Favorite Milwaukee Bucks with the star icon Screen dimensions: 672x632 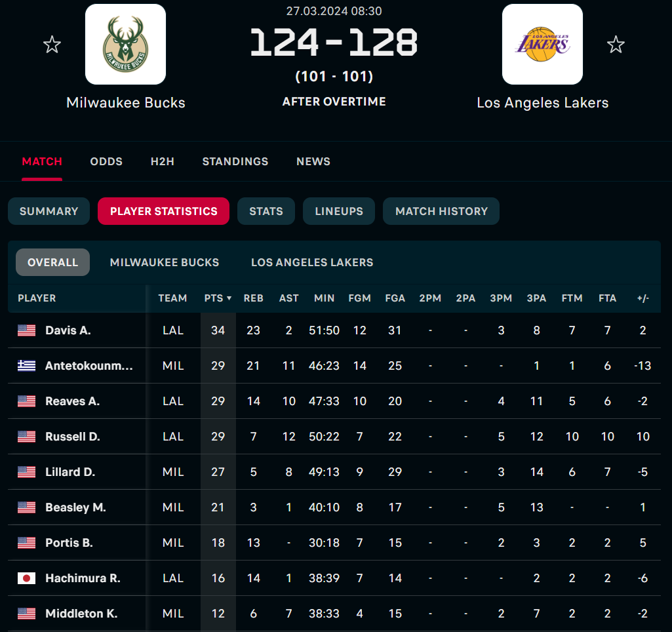click(52, 45)
